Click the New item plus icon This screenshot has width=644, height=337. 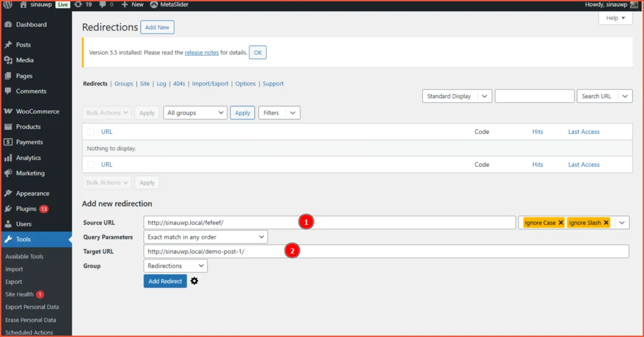pyautogui.click(x=125, y=5)
